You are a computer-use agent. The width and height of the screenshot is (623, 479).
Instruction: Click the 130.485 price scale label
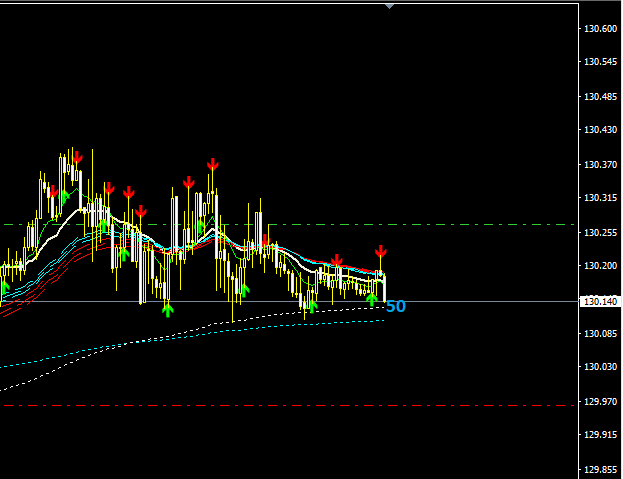(600, 97)
